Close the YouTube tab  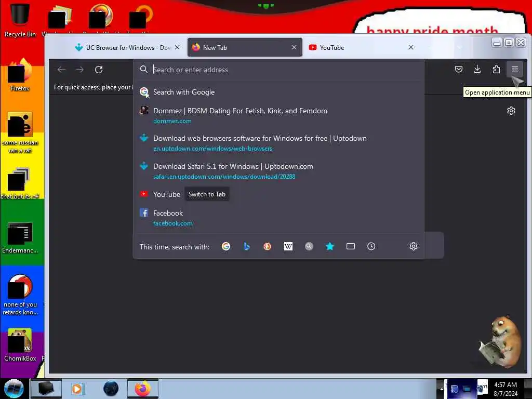411,47
